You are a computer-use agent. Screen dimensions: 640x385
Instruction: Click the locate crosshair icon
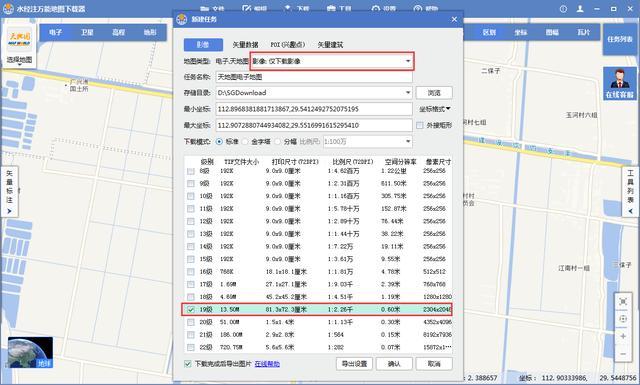pyautogui.click(x=623, y=319)
